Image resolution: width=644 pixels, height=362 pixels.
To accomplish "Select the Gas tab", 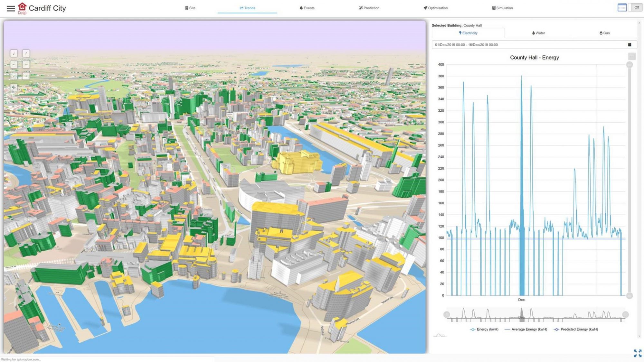I will 604,33.
